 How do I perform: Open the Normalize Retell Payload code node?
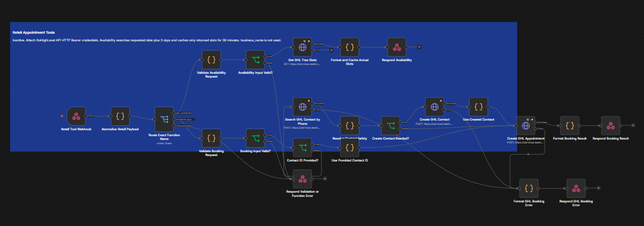click(120, 116)
